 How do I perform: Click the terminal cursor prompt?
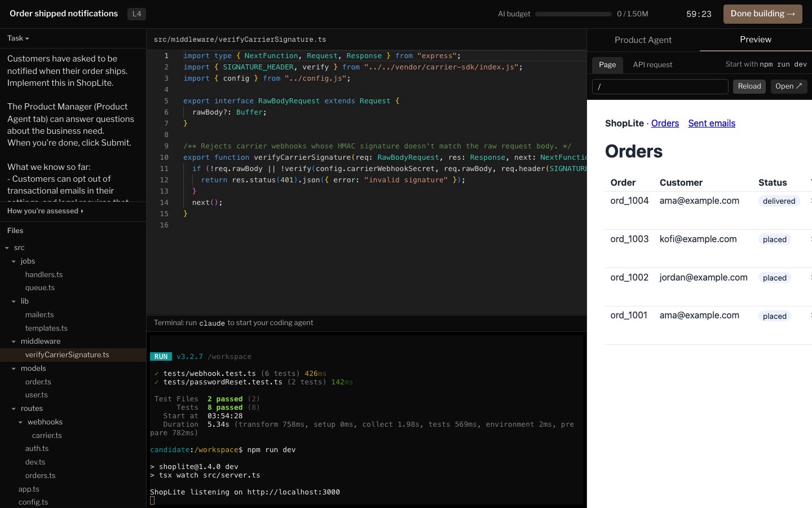tap(152, 501)
